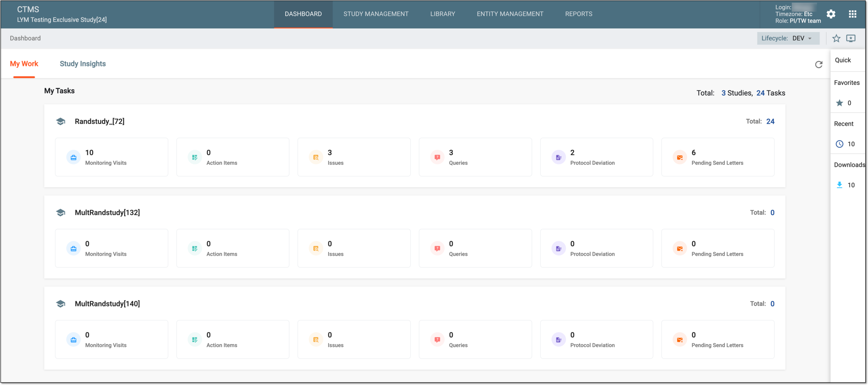The height and width of the screenshot is (385, 868).
Task: Click MultRandstudy[132] Protocol Deviation icon
Action: pos(559,248)
